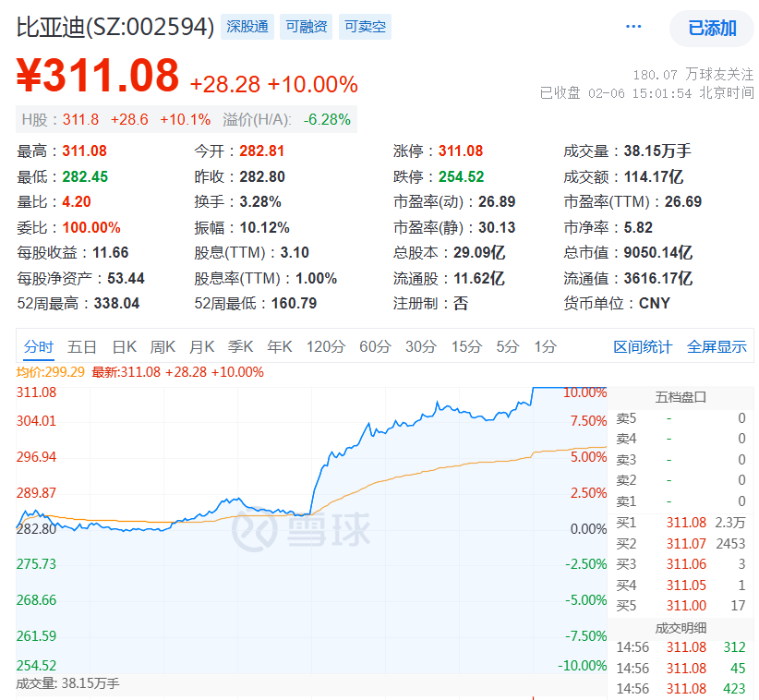Image resolution: width=759 pixels, height=700 pixels.
Task: Click the 五档盘口 panel header
Action: point(681,398)
